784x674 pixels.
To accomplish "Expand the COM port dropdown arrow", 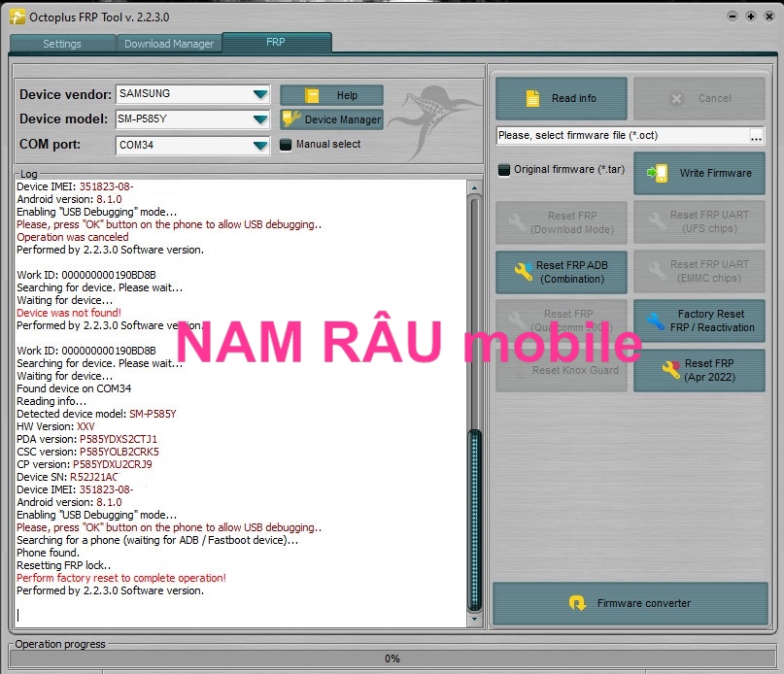I will coord(260,146).
